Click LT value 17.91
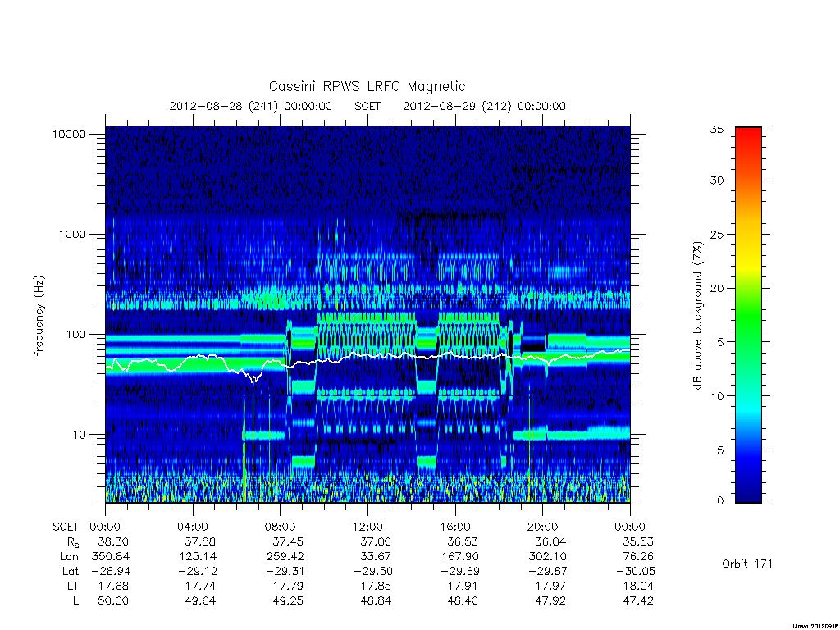The width and height of the screenshot is (840, 630). (x=463, y=586)
